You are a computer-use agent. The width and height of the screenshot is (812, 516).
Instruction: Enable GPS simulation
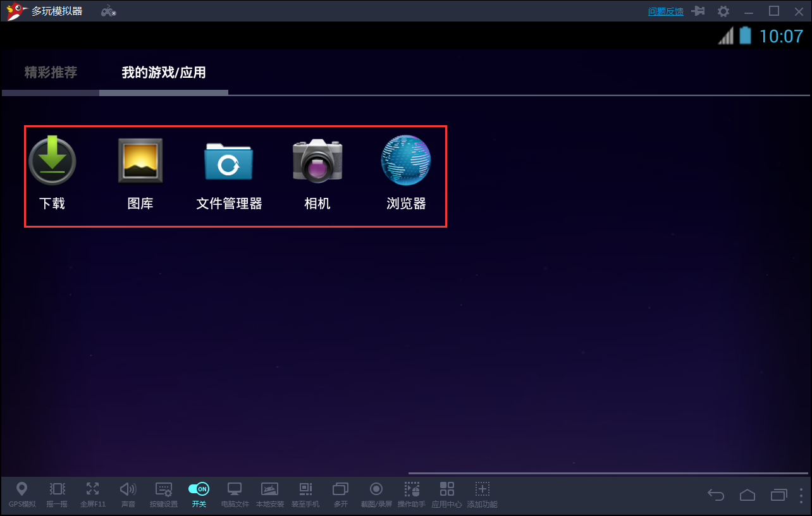coord(22,494)
